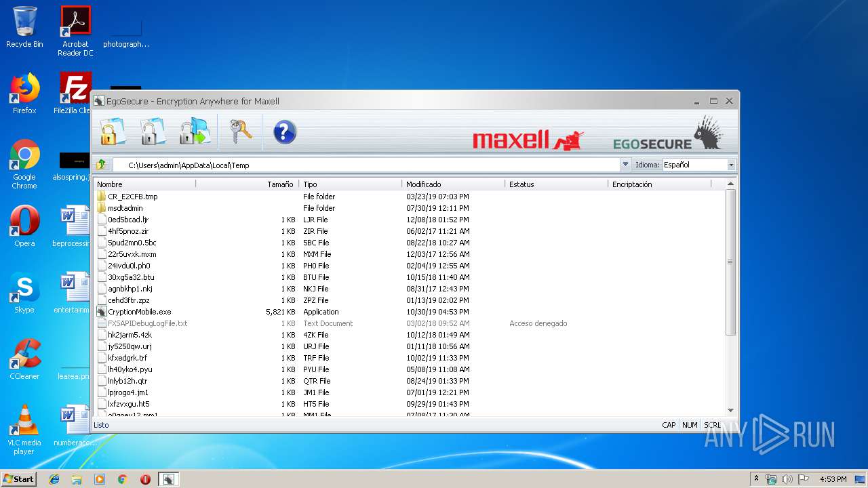The height and width of the screenshot is (488, 868).
Task: Click Opera icon in the taskbar
Action: click(145, 479)
